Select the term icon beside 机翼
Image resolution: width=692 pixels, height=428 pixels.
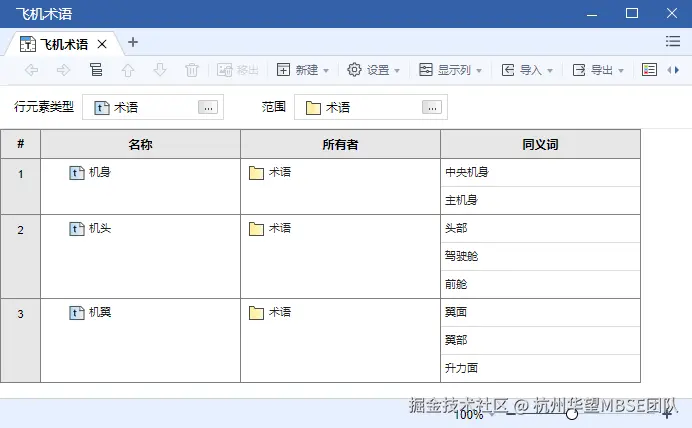click(x=77, y=312)
